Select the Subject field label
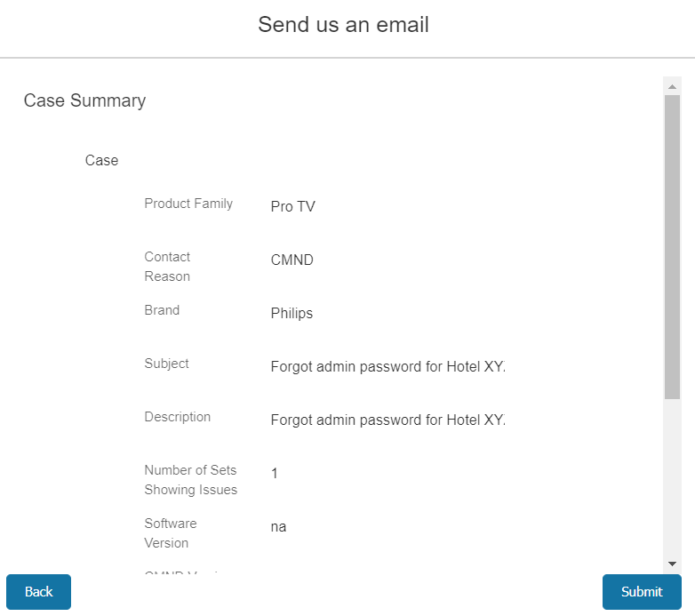The height and width of the screenshot is (616, 695). [166, 364]
